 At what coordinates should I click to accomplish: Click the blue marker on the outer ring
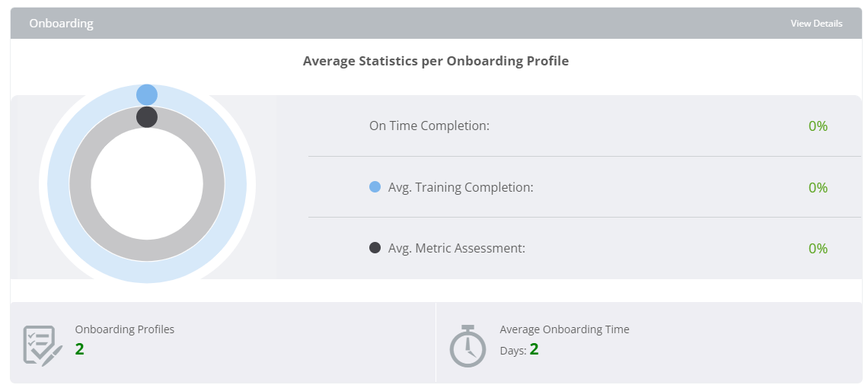[x=147, y=94]
